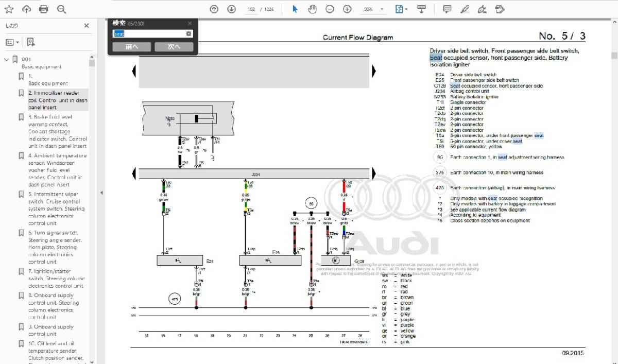
Task: Click the J234 control unit bar in diagram
Action: point(254,174)
